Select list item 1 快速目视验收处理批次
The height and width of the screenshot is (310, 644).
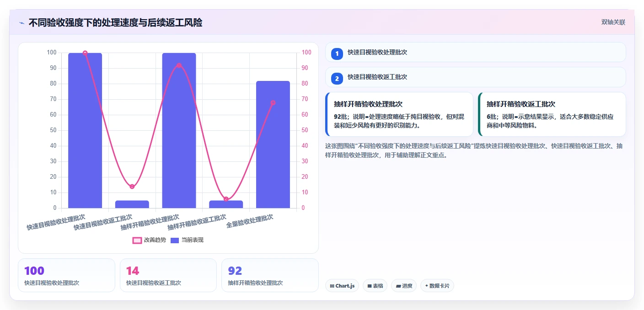pyautogui.click(x=476, y=52)
